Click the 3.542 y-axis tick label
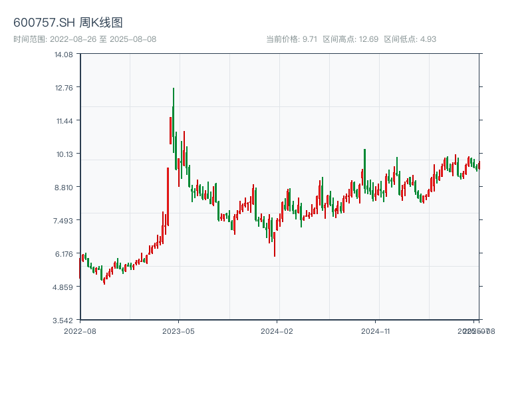Image resolution: width=532 pixels, height=399 pixels. [x=63, y=321]
